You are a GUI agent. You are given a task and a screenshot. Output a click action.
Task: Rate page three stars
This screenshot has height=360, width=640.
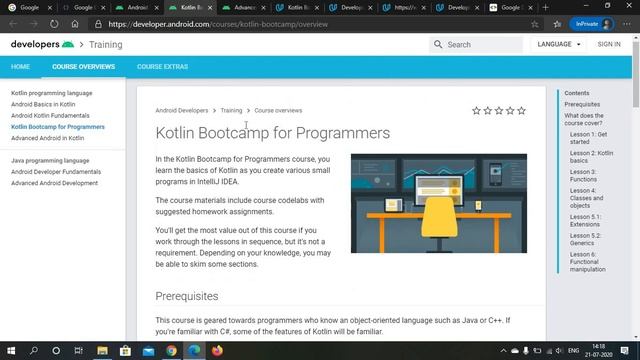(499, 111)
